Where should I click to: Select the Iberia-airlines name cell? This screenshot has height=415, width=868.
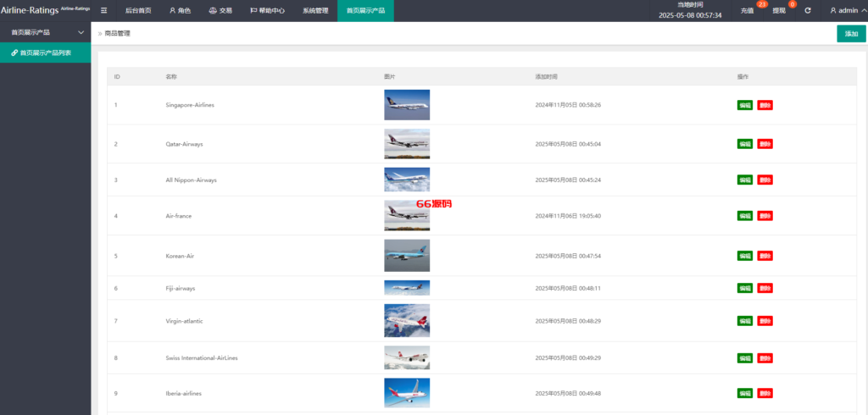[184, 394]
